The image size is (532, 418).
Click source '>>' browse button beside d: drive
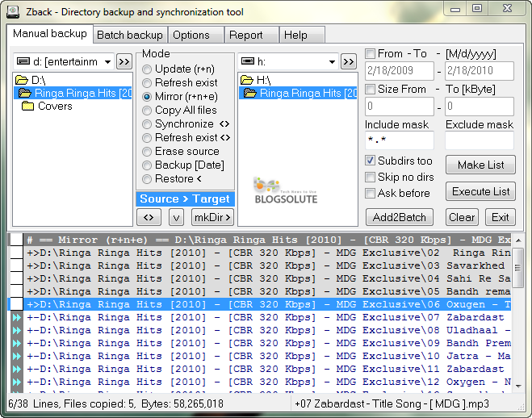pyautogui.click(x=124, y=61)
